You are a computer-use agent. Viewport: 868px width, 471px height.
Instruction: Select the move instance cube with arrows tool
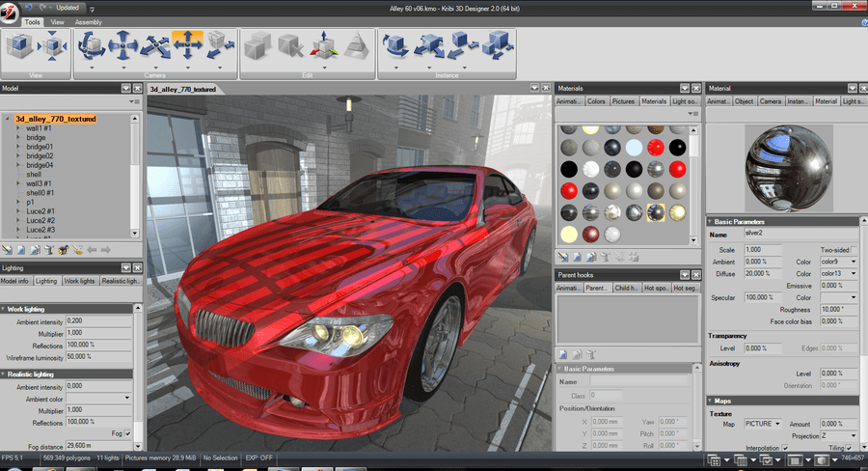[429, 45]
